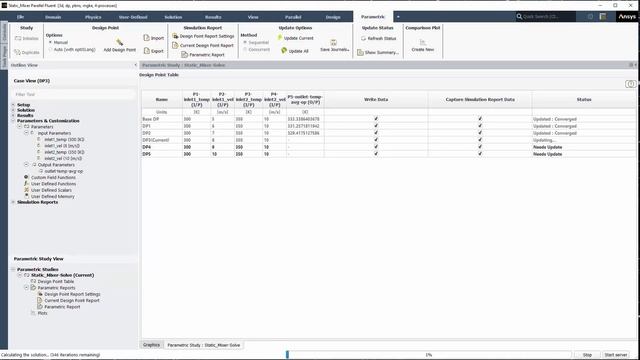640x360 pixels.
Task: Select Custom Field Functions in outline
Action: (53, 178)
